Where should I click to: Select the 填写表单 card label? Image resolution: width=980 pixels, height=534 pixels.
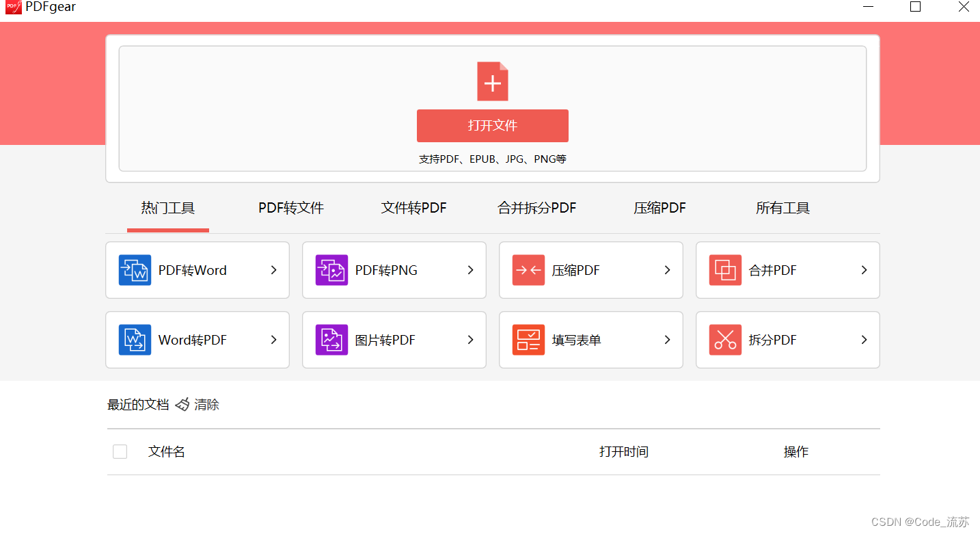(x=577, y=340)
